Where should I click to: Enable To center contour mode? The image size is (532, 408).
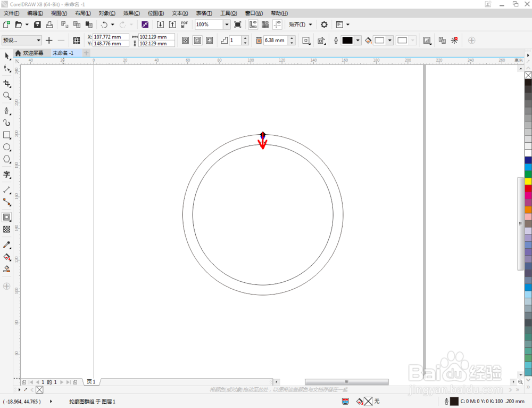(x=185, y=40)
